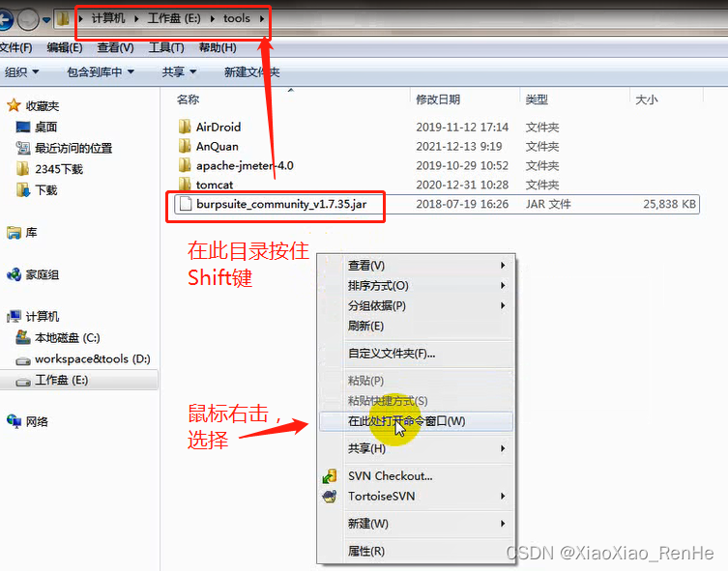Click the 2018-07-19 16:26 date cell
This screenshot has height=571, width=728.
click(462, 204)
